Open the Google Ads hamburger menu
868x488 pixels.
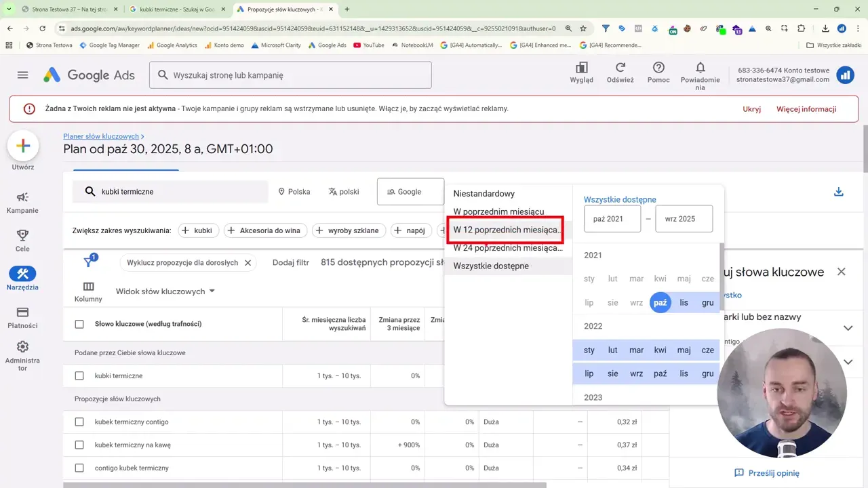tap(23, 75)
